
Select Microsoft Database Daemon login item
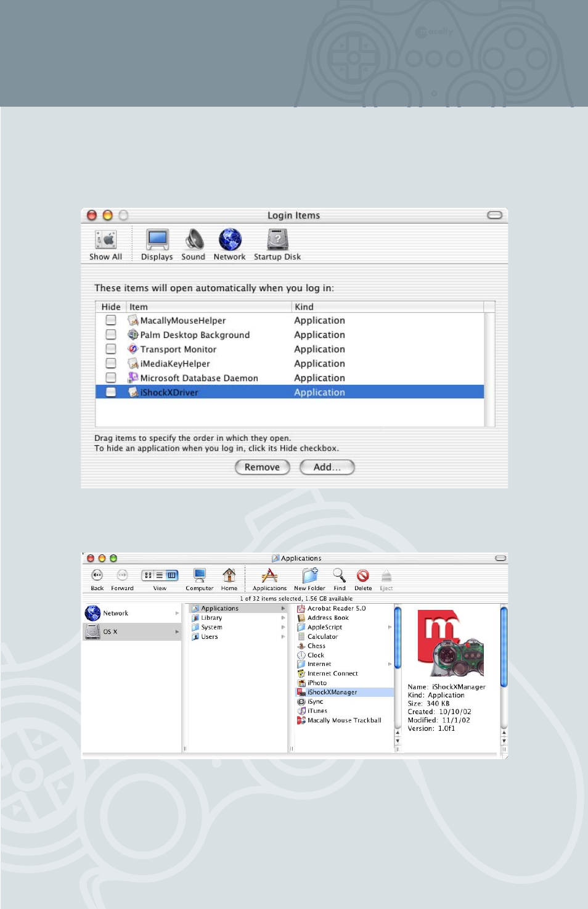(290, 378)
